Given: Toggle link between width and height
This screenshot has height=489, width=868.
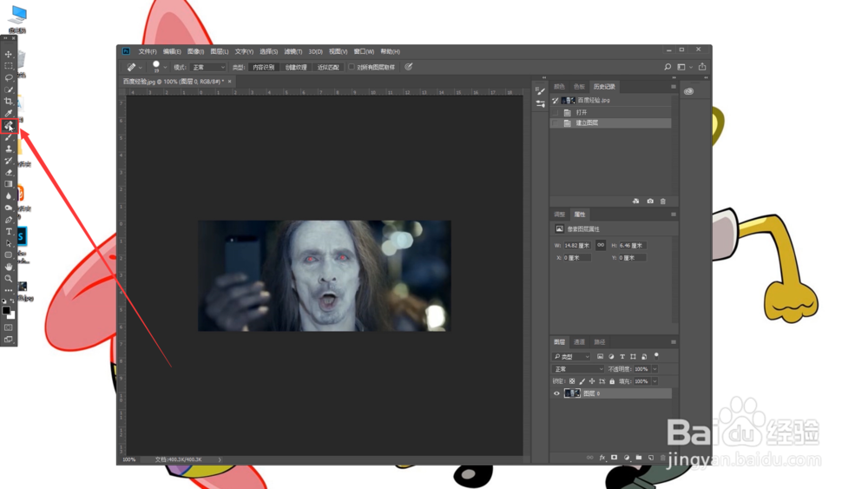Looking at the screenshot, I should pyautogui.click(x=601, y=245).
